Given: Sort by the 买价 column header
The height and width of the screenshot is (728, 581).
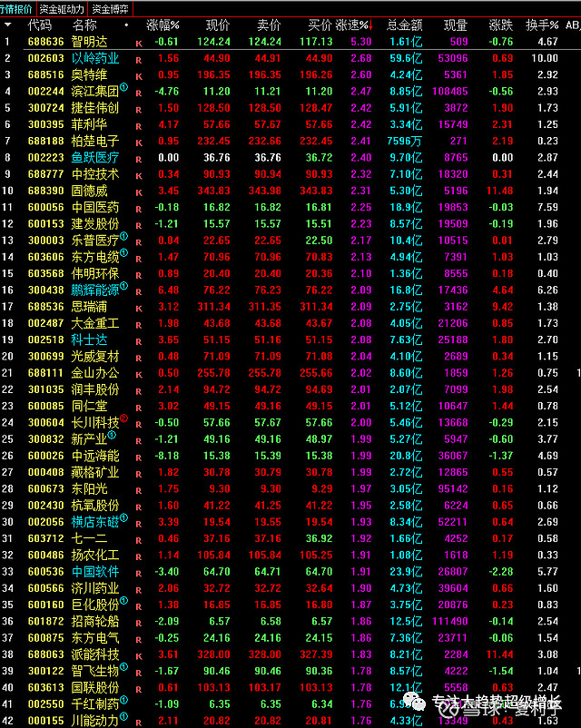Looking at the screenshot, I should pyautogui.click(x=320, y=25).
